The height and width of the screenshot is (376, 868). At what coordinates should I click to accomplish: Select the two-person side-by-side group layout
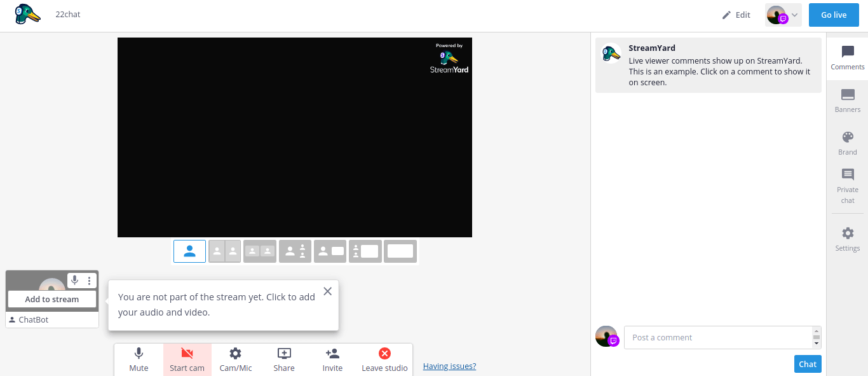(x=260, y=251)
